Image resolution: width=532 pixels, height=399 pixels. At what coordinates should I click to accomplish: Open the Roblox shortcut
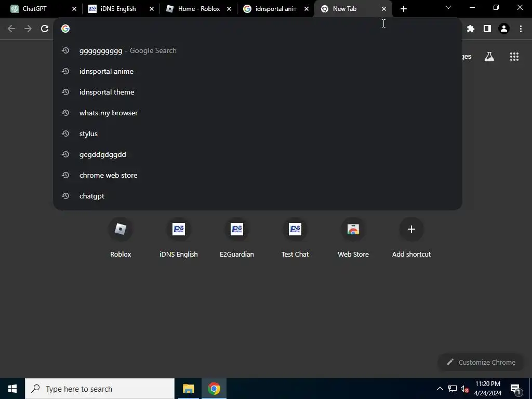click(121, 237)
